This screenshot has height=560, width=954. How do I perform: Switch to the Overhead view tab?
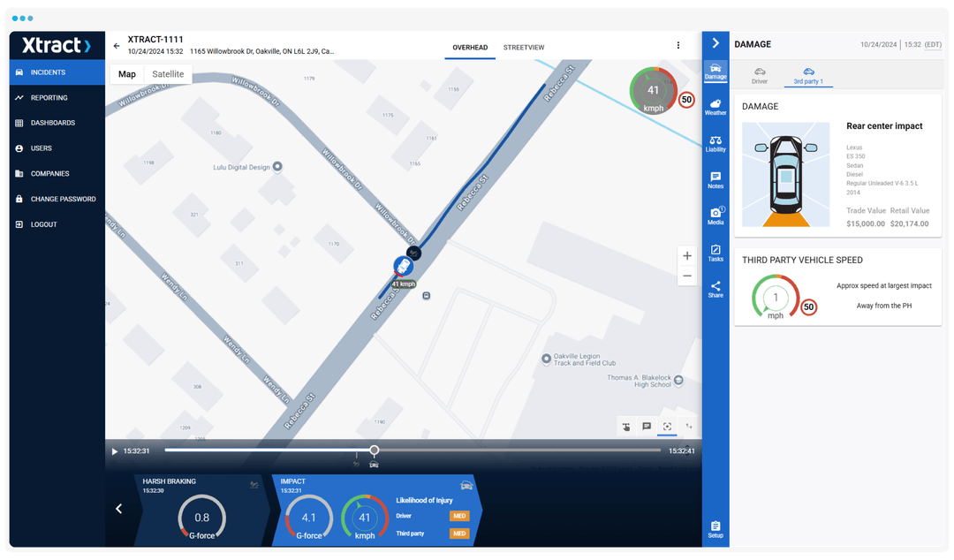pyautogui.click(x=470, y=48)
